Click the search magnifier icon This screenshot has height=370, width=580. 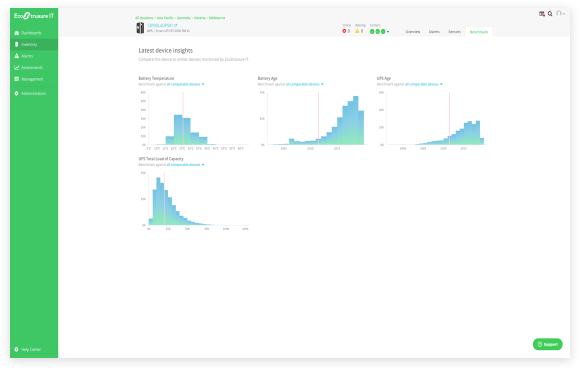[x=550, y=14]
